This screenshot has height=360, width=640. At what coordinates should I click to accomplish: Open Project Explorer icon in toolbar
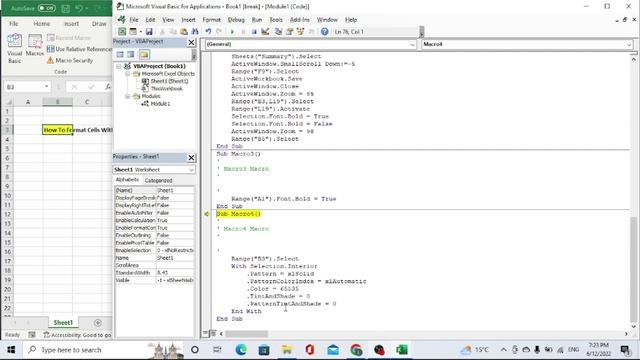(x=279, y=31)
